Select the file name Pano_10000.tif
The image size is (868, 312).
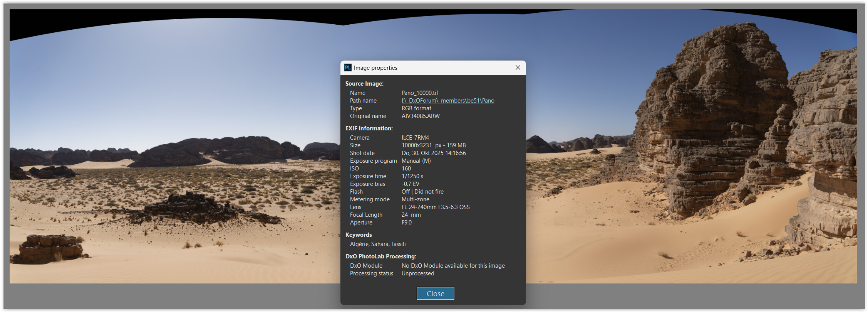coord(420,93)
